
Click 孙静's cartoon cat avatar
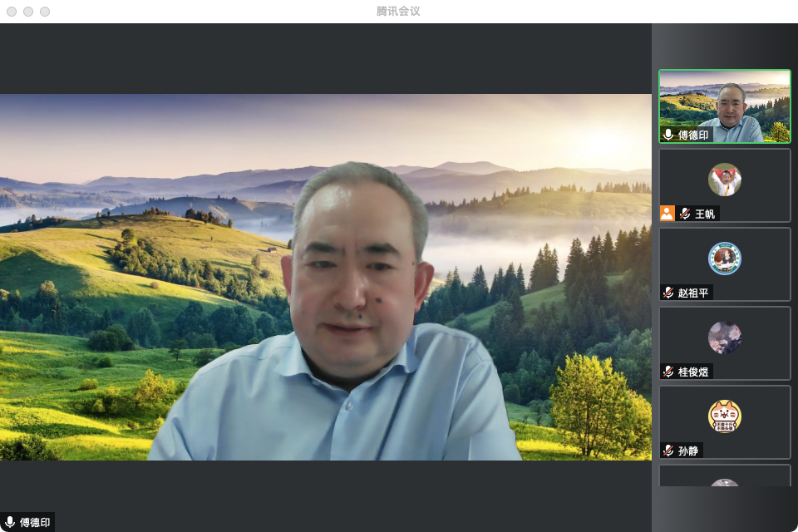pyautogui.click(x=725, y=416)
